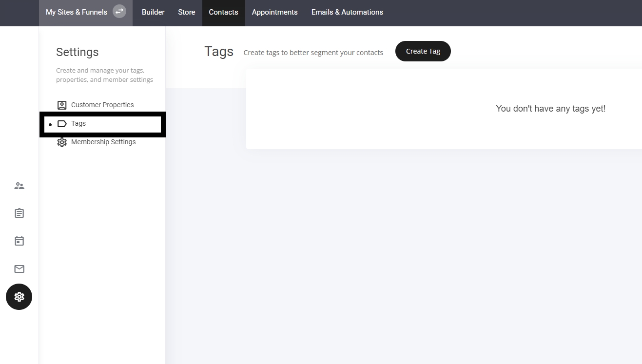Click the swap arrows icon beside My Sites & Funnels
The height and width of the screenshot is (364, 642).
(x=119, y=12)
